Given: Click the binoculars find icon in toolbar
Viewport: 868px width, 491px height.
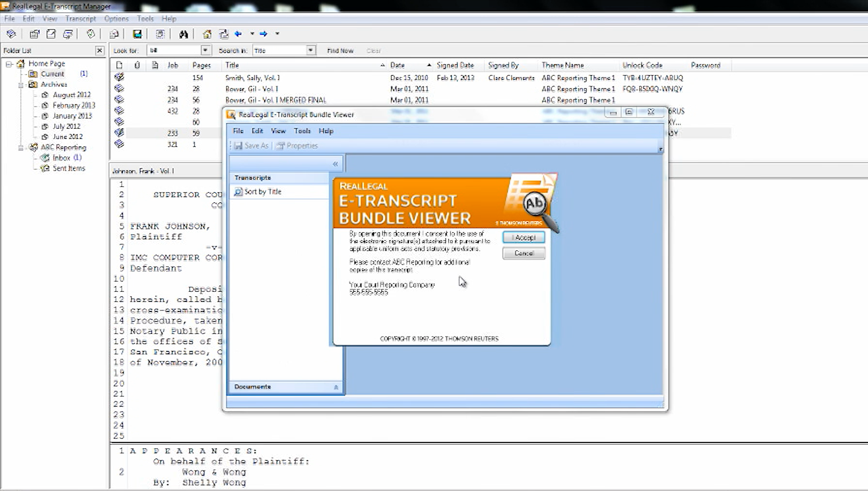Looking at the screenshot, I should (183, 34).
